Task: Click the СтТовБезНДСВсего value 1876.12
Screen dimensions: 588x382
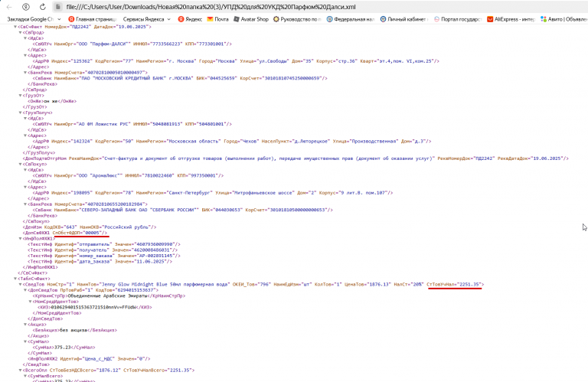Action: tap(108, 371)
